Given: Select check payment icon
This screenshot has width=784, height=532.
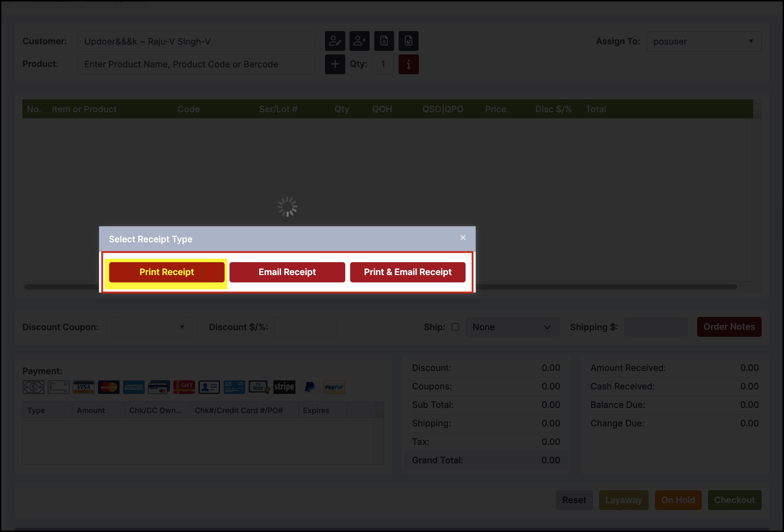Looking at the screenshot, I should [59, 387].
